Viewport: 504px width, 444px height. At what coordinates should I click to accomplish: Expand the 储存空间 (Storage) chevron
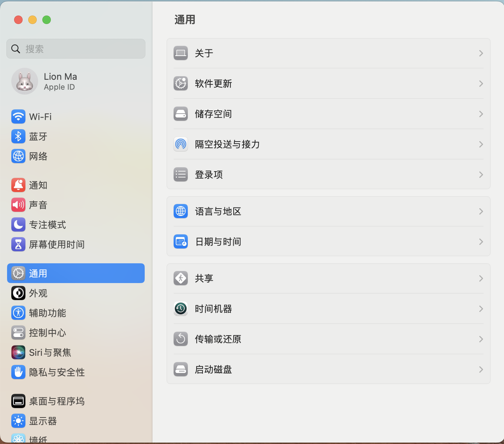coord(481,114)
